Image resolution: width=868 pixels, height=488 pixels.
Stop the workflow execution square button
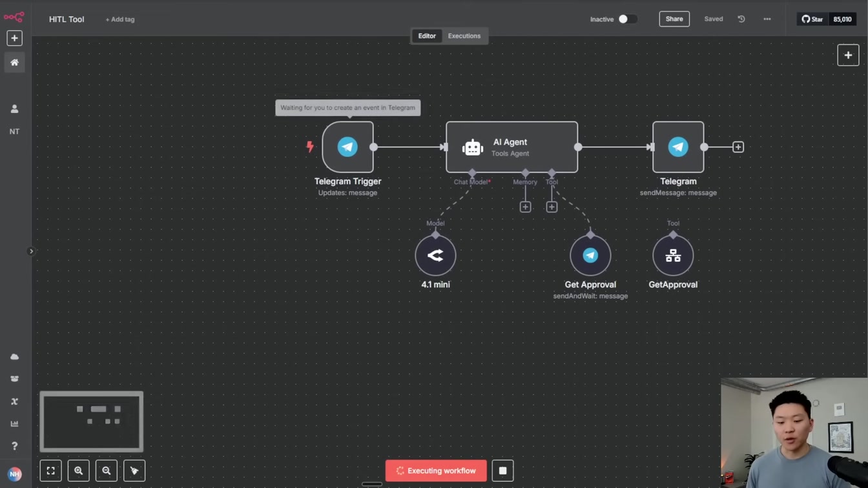pos(502,471)
